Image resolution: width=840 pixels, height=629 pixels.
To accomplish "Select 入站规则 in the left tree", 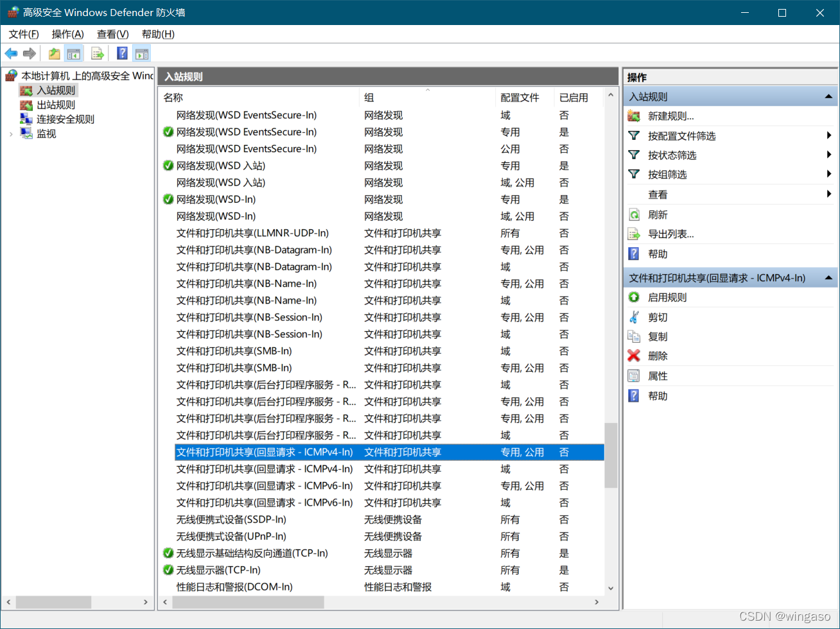I will tap(56, 90).
